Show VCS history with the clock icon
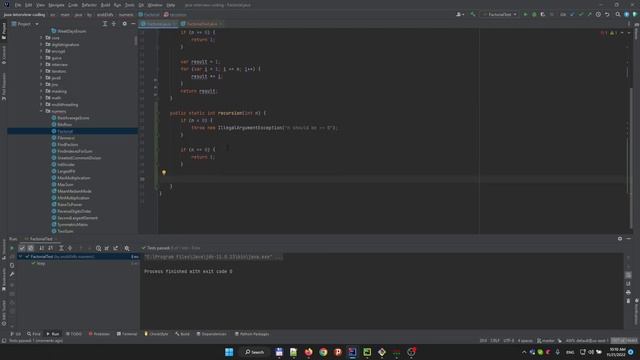This screenshot has width=640, height=360. tap(598, 14)
